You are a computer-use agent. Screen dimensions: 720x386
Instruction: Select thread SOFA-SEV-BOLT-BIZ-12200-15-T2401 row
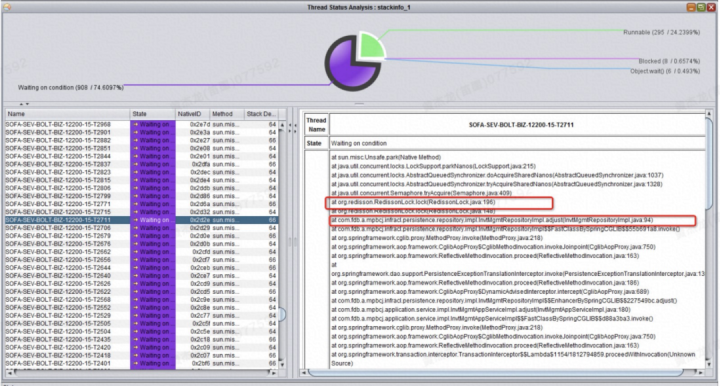[x=141, y=363]
